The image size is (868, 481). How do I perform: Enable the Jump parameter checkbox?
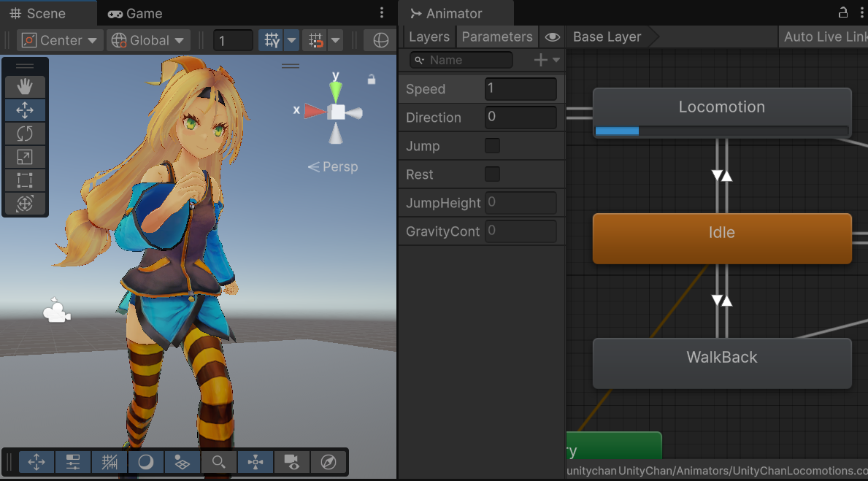click(x=493, y=146)
